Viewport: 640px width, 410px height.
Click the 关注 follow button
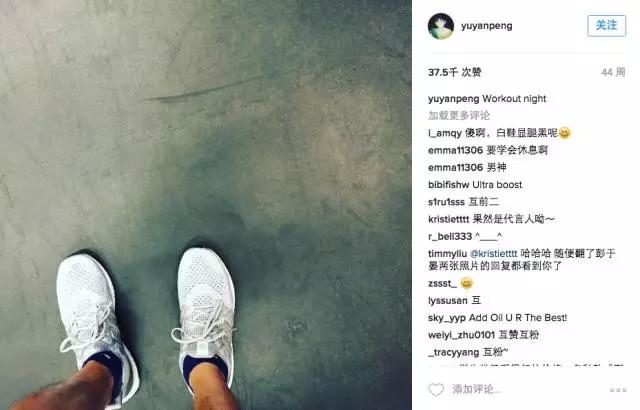tap(607, 26)
